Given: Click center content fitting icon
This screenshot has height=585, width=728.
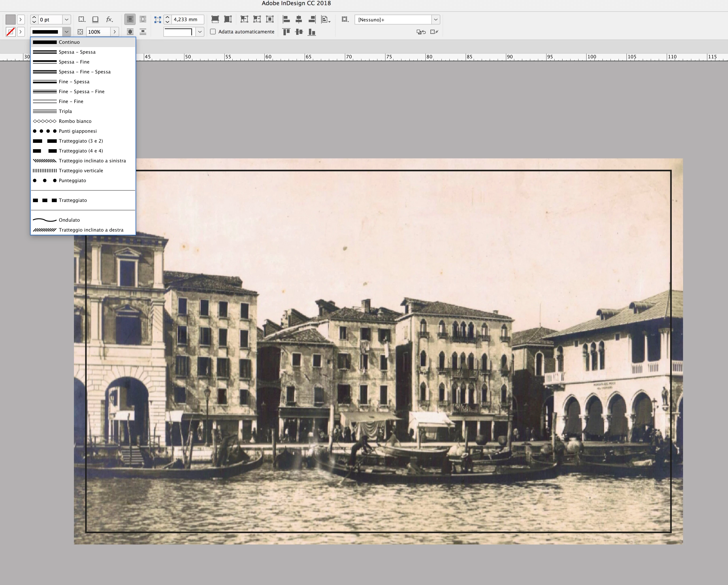Looking at the screenshot, I should [x=270, y=19].
